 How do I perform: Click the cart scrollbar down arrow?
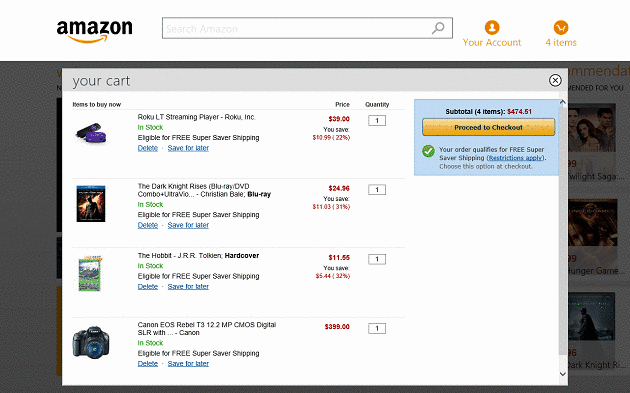[563, 374]
